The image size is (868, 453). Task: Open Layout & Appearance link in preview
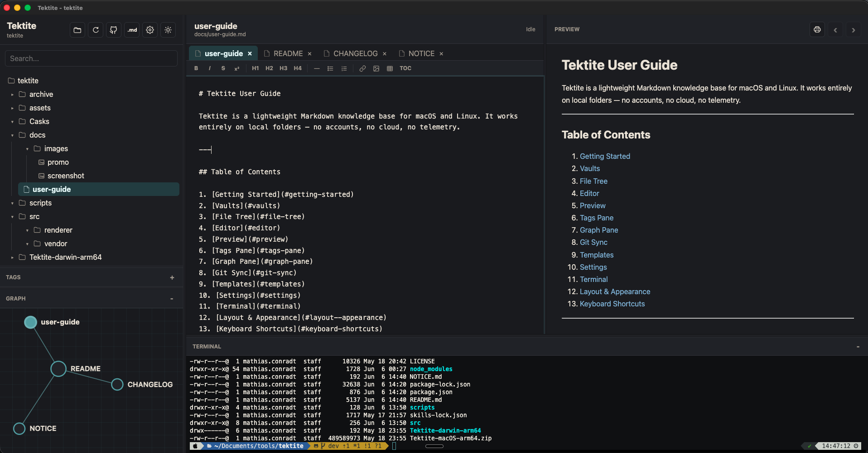click(x=615, y=291)
